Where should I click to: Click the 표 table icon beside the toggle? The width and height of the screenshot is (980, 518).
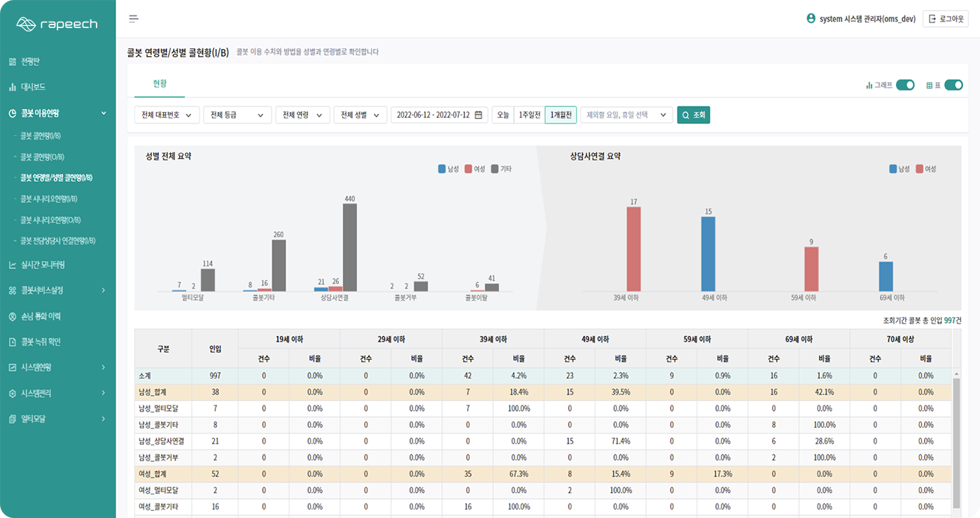(x=930, y=85)
